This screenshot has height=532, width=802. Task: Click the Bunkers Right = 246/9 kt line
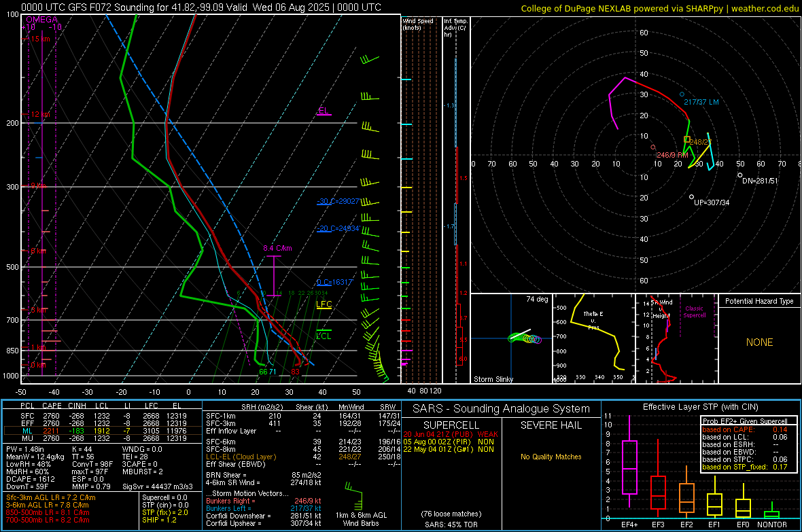click(264, 501)
